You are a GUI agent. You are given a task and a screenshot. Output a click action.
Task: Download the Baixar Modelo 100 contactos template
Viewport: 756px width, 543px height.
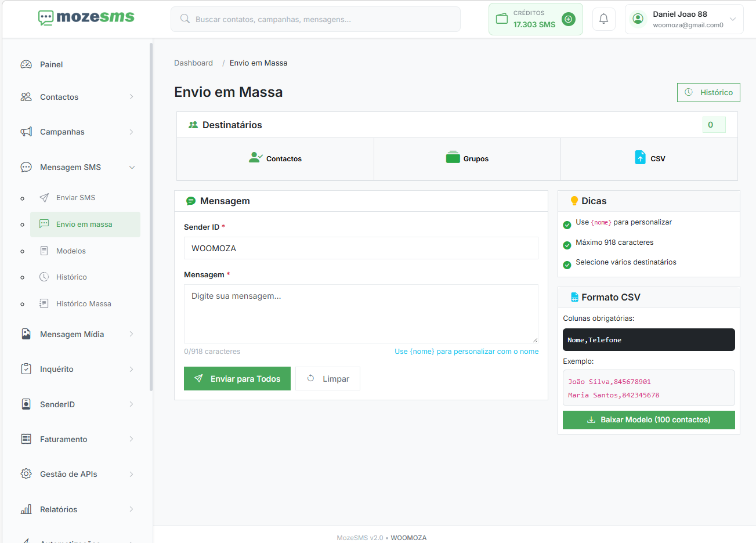pos(649,420)
